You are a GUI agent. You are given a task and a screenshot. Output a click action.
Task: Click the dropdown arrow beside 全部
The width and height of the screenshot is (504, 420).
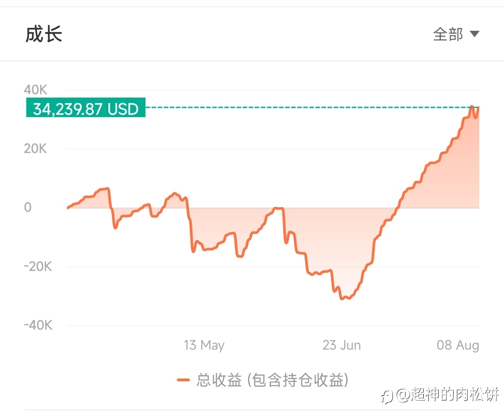475,34
